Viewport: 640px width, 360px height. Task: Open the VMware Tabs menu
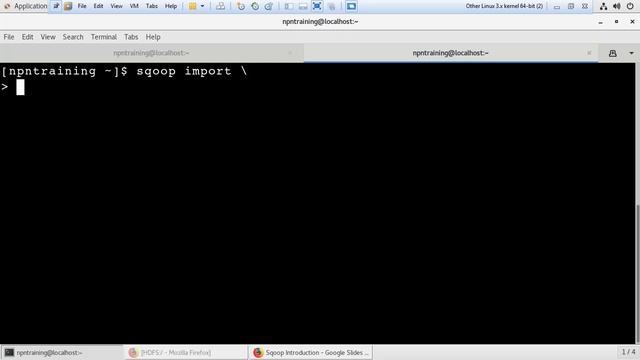(x=151, y=6)
